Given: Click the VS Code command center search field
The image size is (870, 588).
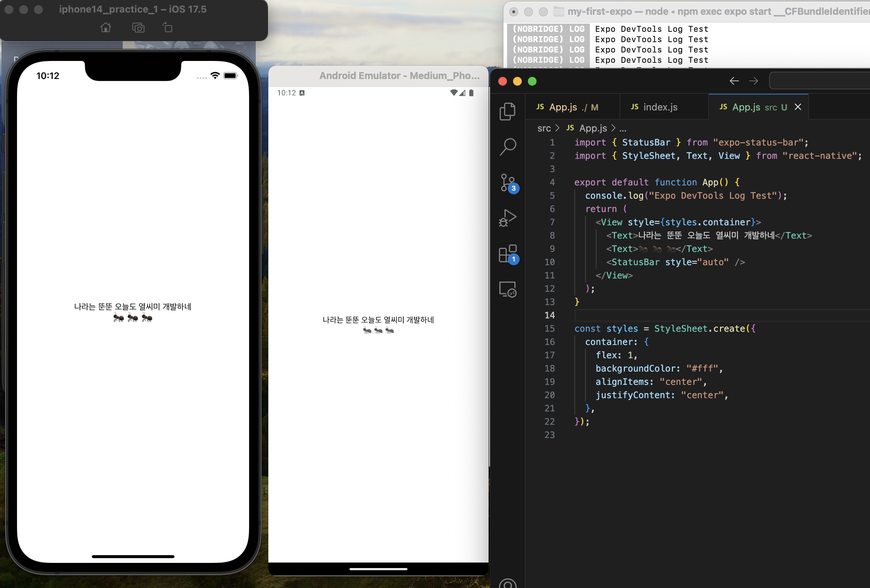Looking at the screenshot, I should click(820, 81).
